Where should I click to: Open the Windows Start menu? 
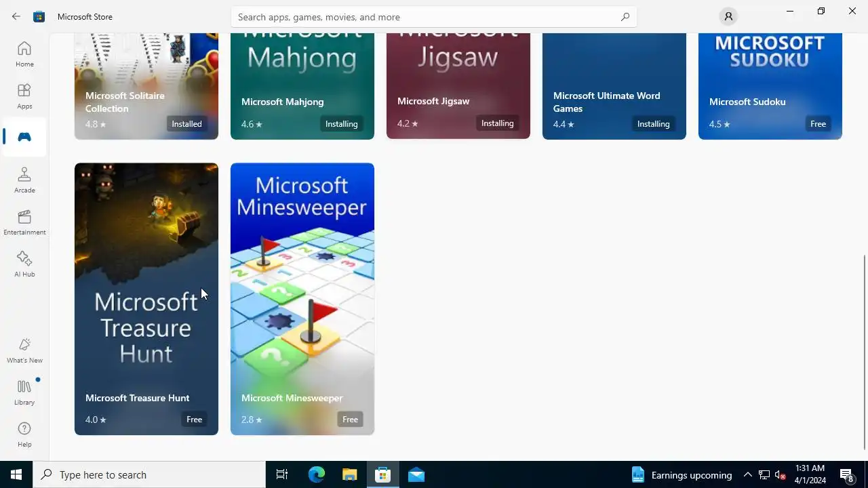pos(16,474)
